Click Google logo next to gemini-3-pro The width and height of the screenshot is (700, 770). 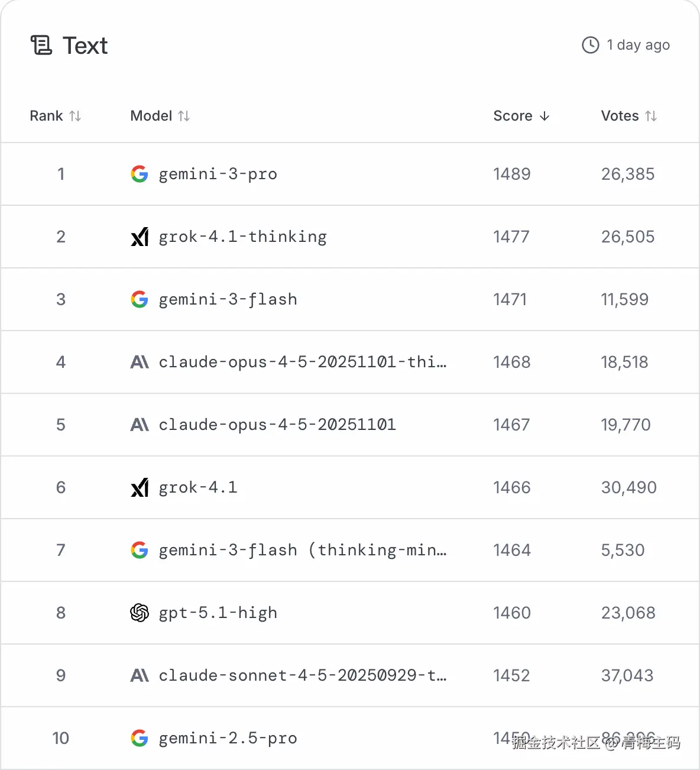point(140,174)
